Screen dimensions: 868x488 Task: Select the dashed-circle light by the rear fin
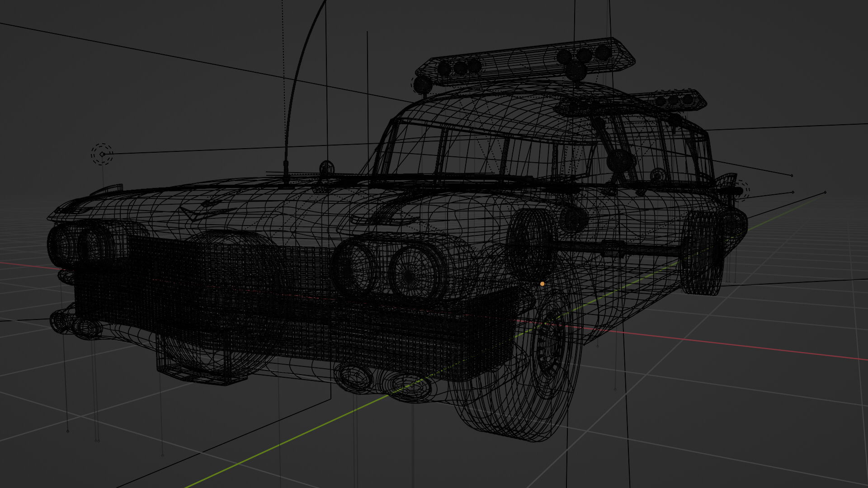[x=740, y=191]
